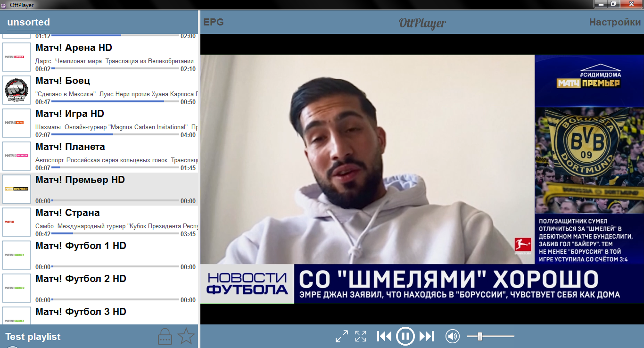Click the Матч! Боец channel logo

17,90
